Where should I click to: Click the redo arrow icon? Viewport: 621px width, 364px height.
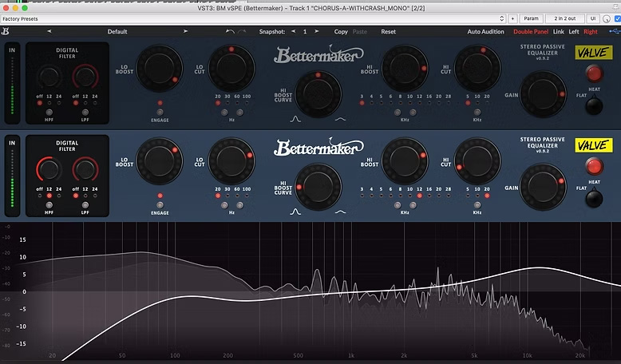click(242, 31)
